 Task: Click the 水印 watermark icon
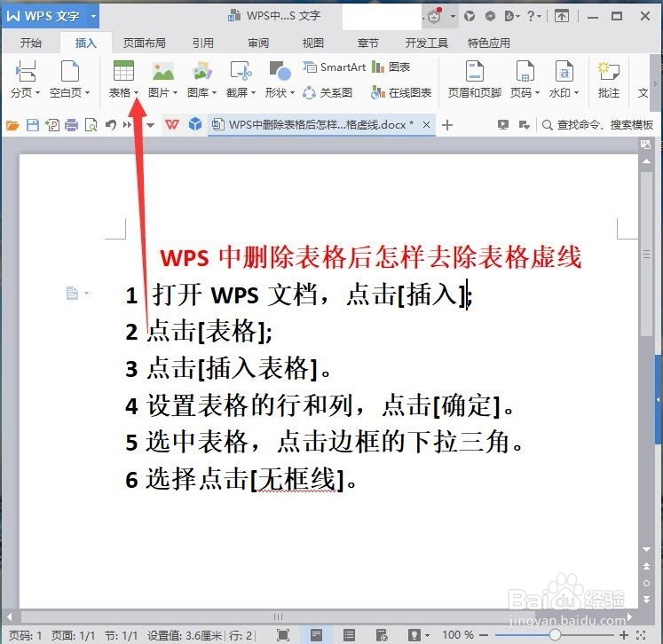(x=564, y=71)
